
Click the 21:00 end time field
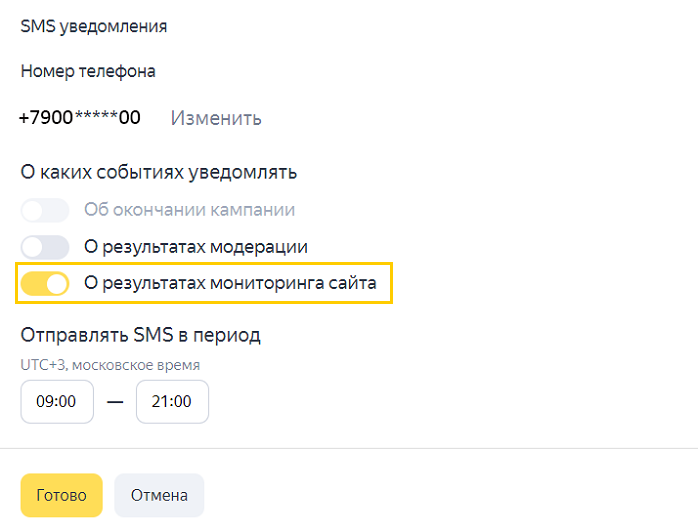coord(172,401)
